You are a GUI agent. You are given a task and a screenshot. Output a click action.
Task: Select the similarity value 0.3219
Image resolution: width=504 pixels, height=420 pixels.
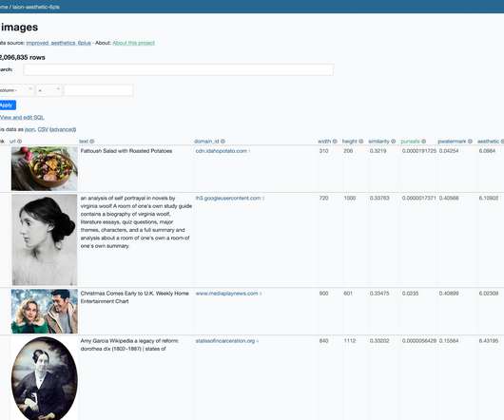click(378, 151)
